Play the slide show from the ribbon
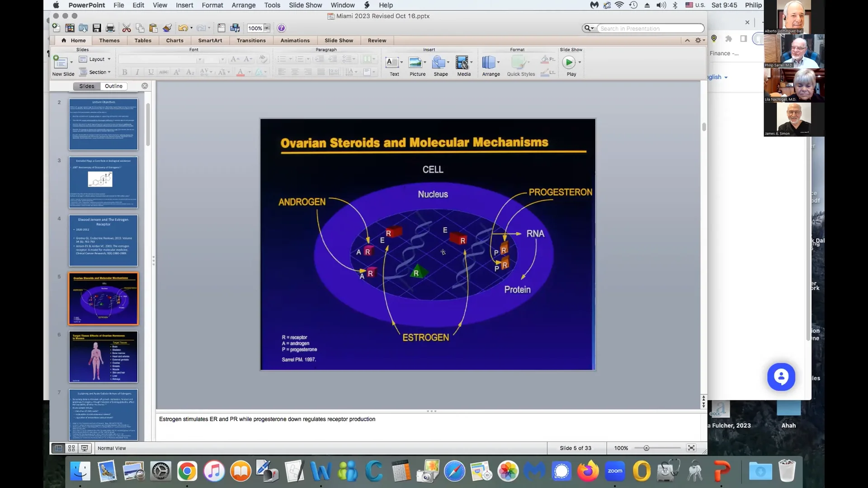The height and width of the screenshot is (488, 868). point(569,62)
